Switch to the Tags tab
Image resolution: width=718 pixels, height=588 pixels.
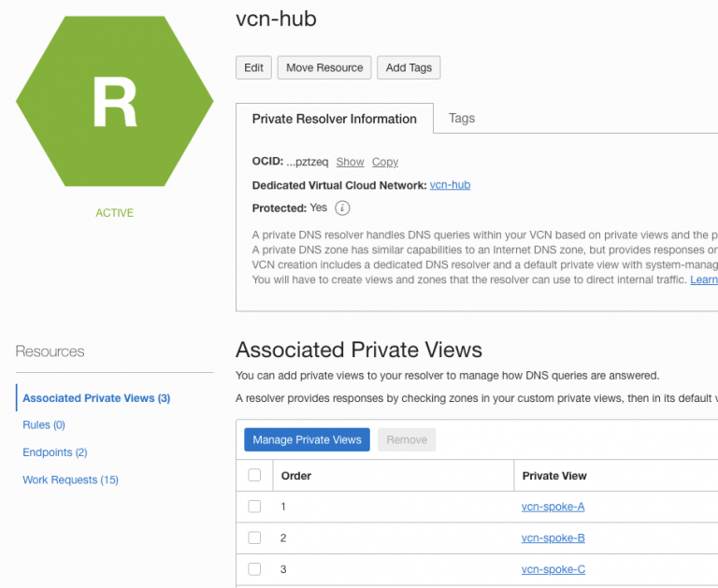click(x=461, y=119)
